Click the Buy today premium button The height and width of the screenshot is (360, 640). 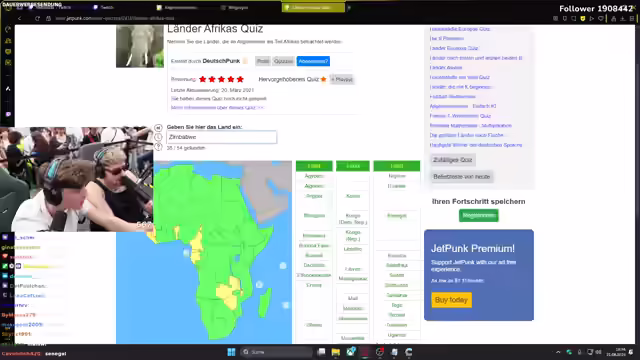point(451,300)
